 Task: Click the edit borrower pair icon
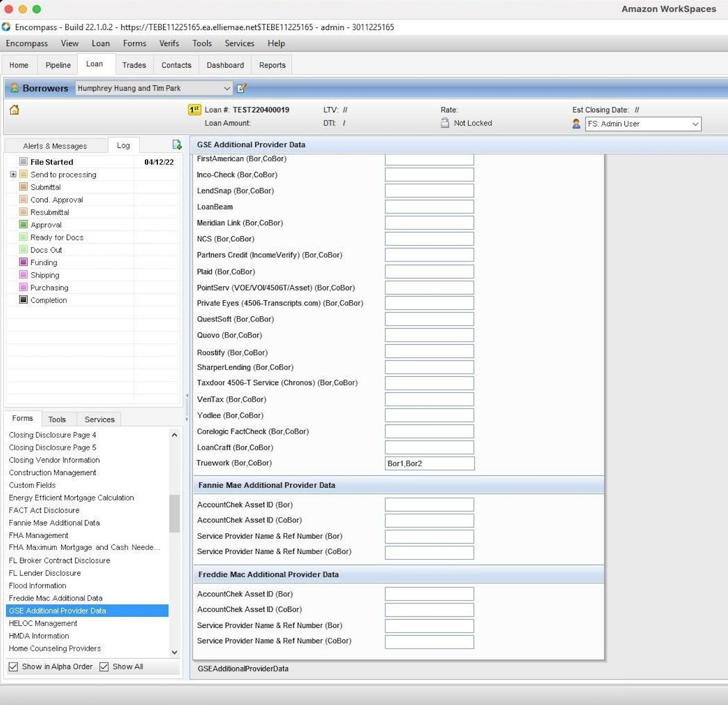(241, 89)
